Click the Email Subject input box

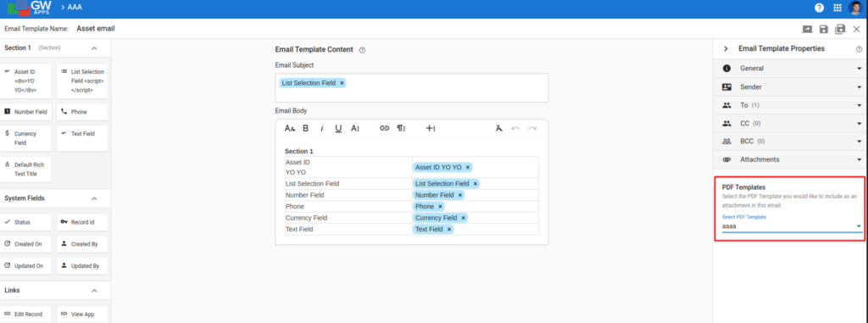412,87
